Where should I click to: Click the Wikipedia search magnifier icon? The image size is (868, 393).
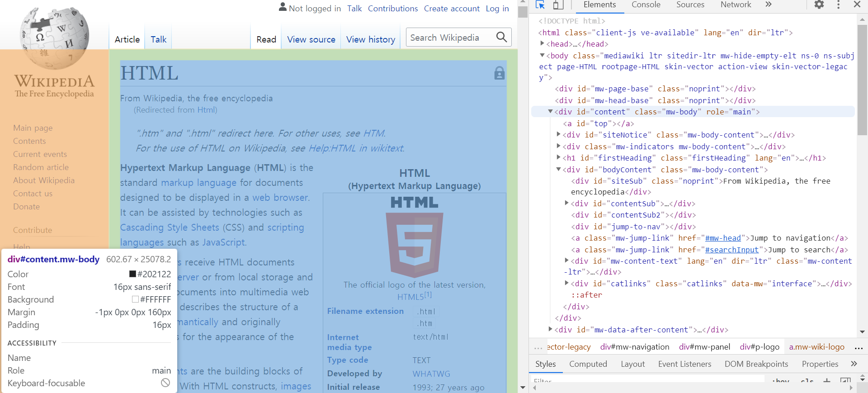pyautogui.click(x=501, y=37)
